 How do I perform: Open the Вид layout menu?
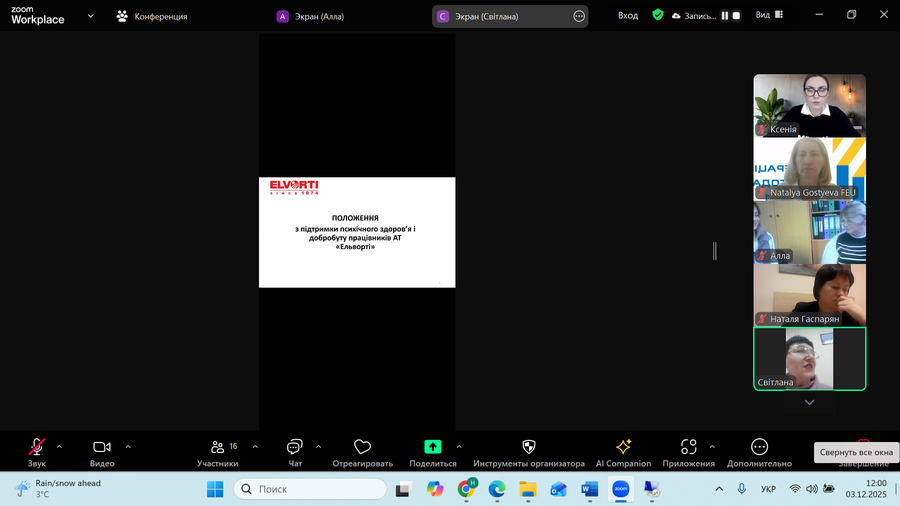pyautogui.click(x=769, y=15)
